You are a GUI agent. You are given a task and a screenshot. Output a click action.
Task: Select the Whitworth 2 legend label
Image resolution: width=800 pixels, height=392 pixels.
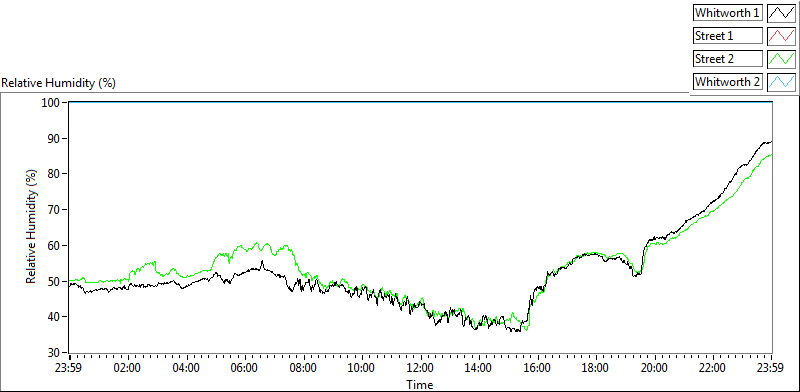coord(728,82)
